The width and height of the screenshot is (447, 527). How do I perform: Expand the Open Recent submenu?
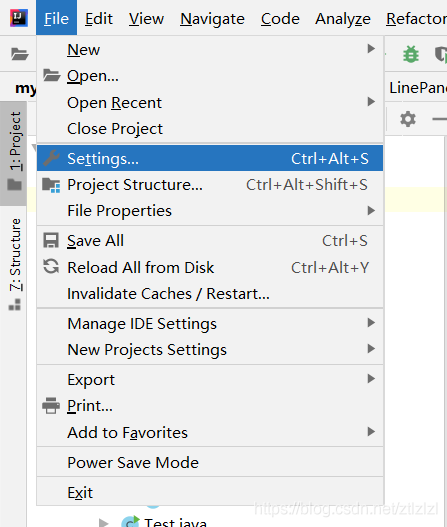point(210,103)
